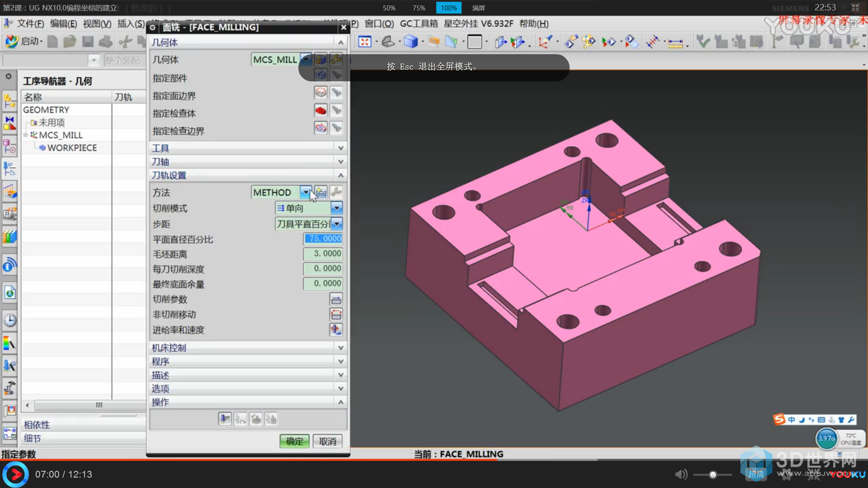Collapse the 刀轨设置 section
This screenshot has width=868, height=488.
click(341, 175)
